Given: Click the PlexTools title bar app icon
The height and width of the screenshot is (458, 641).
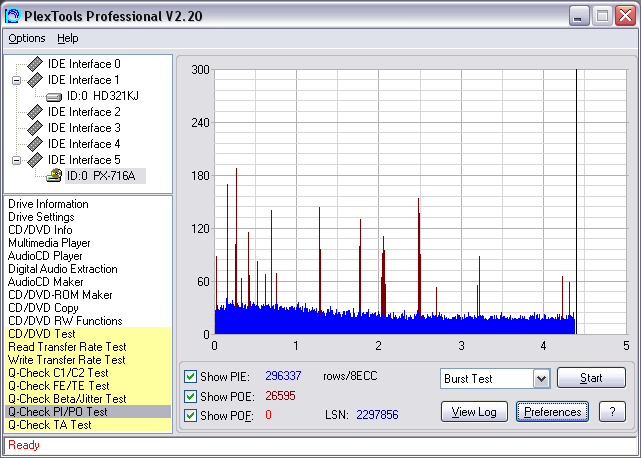Looking at the screenshot, I should (12, 16).
